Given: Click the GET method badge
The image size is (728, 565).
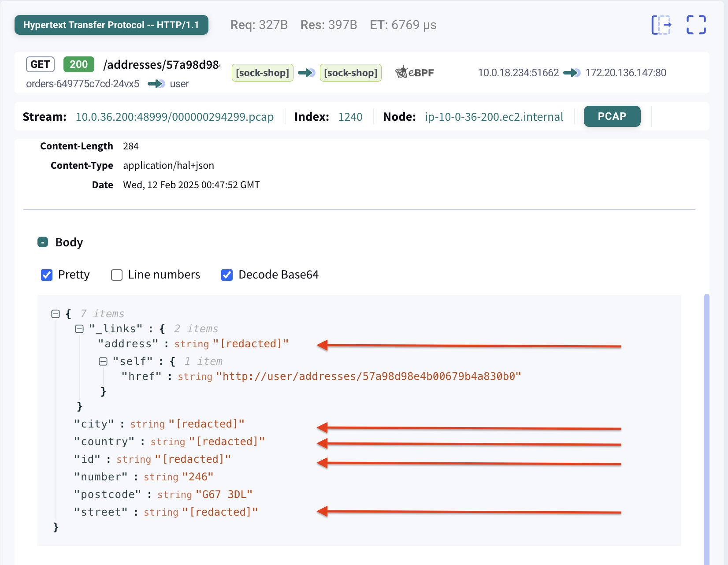Looking at the screenshot, I should point(40,64).
